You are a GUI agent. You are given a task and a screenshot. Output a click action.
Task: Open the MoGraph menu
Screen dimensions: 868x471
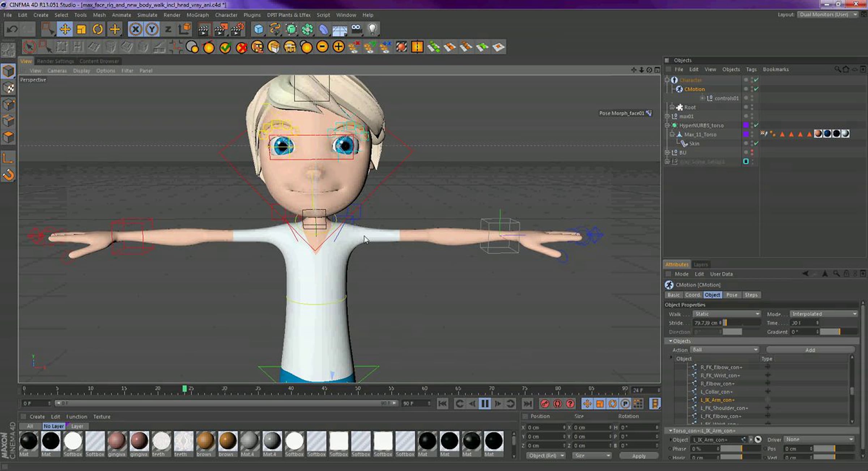point(197,15)
